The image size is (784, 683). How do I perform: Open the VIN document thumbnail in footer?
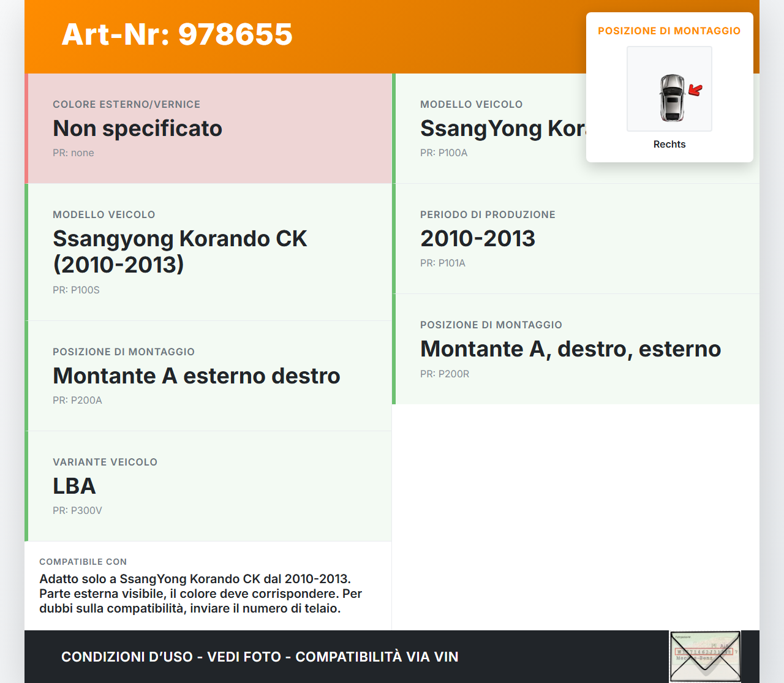pos(705,657)
